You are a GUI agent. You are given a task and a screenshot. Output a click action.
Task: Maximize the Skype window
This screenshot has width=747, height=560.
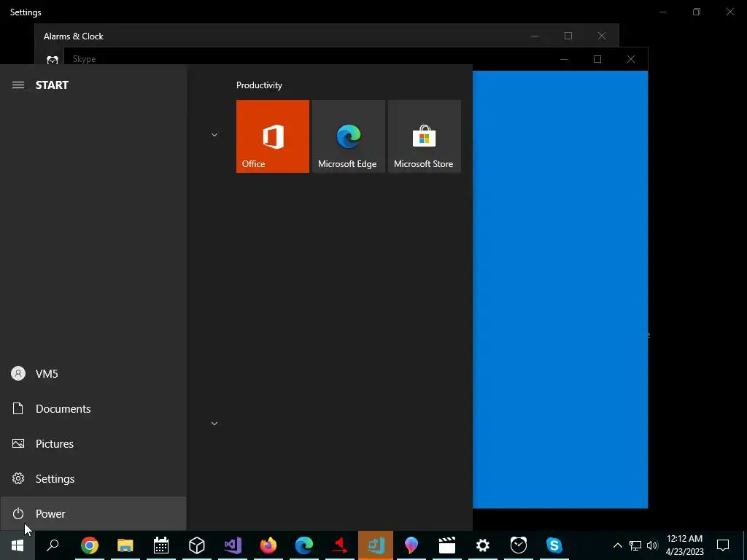click(597, 59)
